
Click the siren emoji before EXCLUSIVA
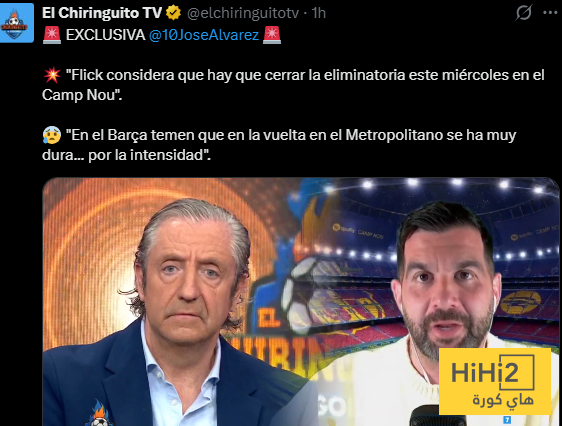coord(52,35)
